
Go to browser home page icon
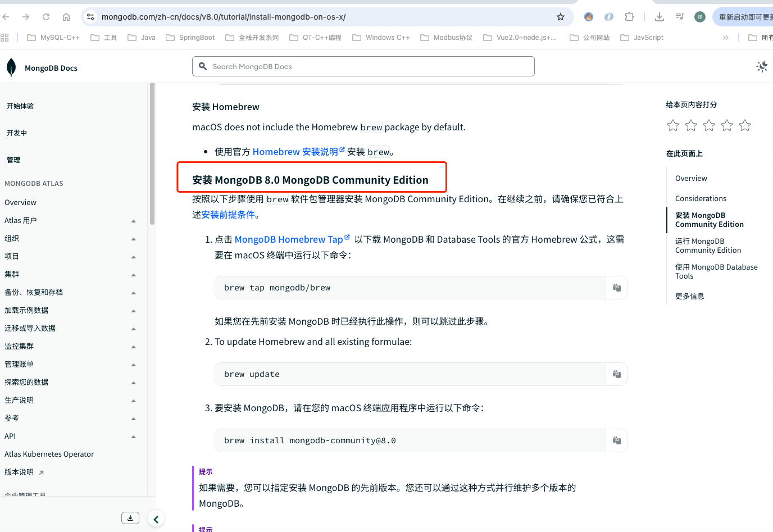click(x=66, y=17)
